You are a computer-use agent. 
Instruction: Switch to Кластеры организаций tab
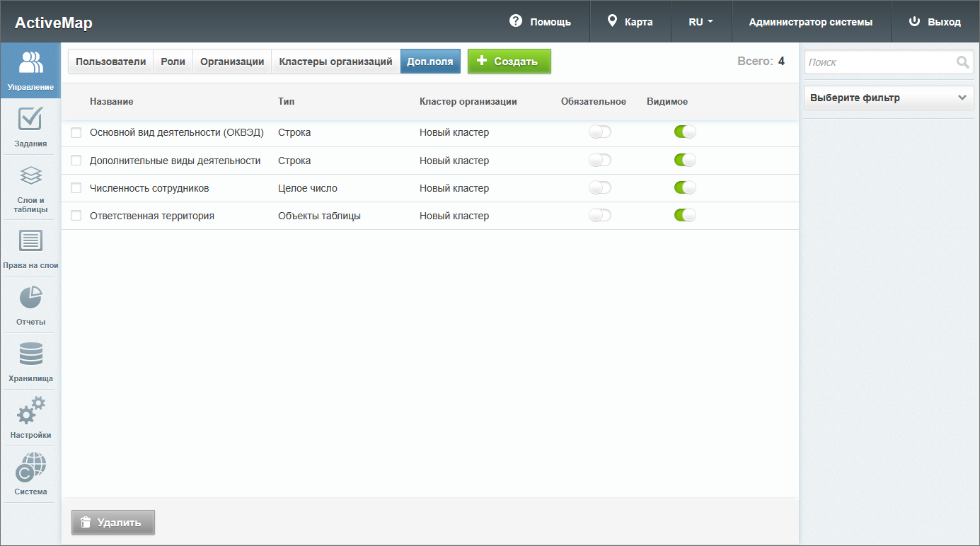[x=335, y=62]
